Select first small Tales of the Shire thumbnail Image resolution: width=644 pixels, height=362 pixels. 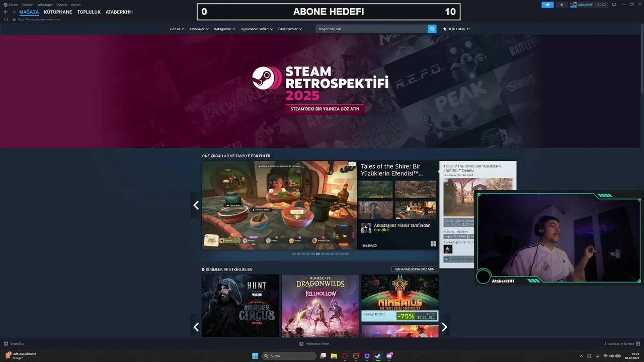click(x=375, y=190)
